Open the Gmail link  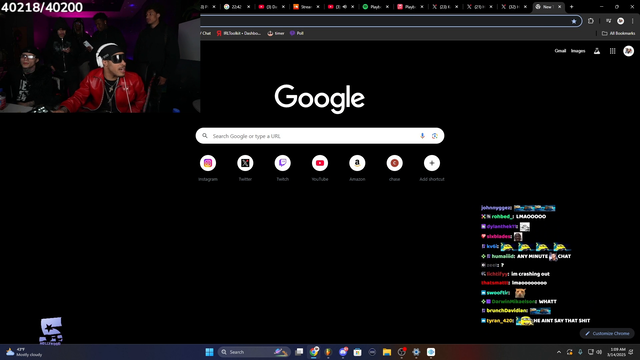(560, 51)
